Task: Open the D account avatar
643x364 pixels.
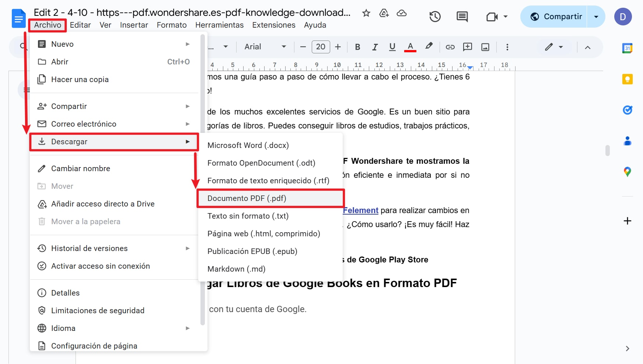Action: pyautogui.click(x=623, y=17)
